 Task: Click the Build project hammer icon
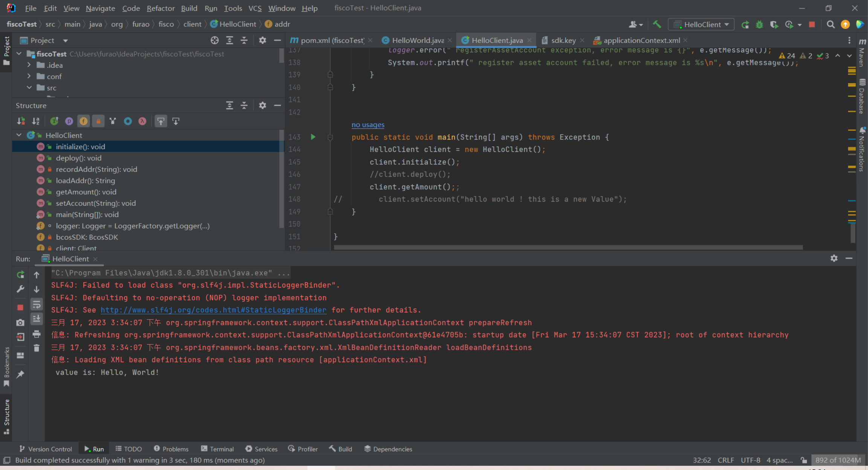tap(657, 24)
